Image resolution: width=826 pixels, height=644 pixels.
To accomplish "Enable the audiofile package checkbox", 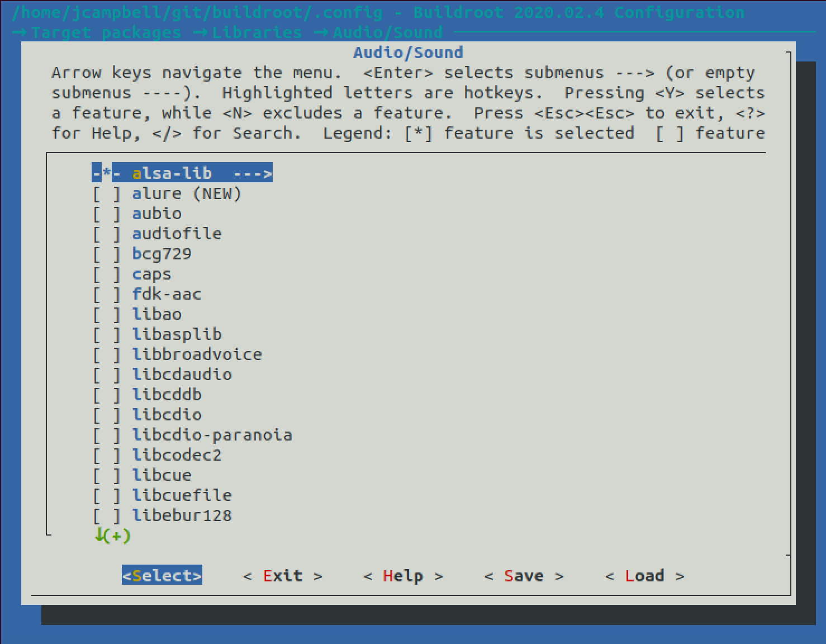I will pos(106,234).
